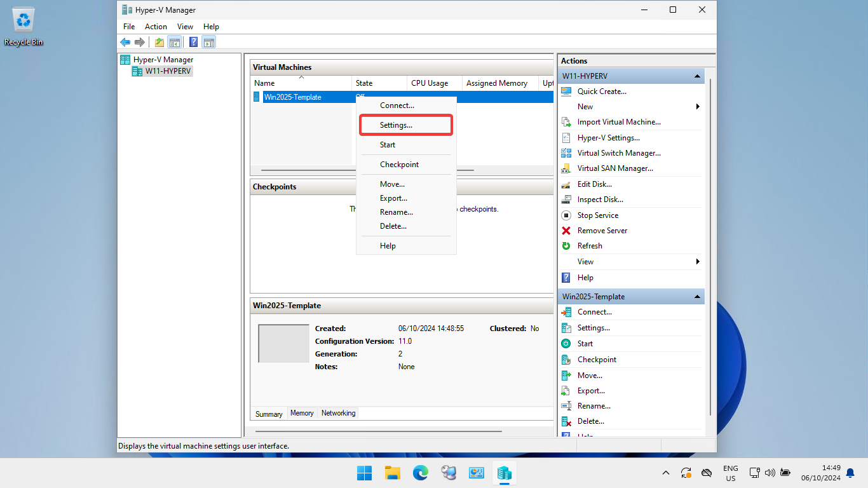Image resolution: width=868 pixels, height=488 pixels.
Task: Collapse the Win2025-Template section in Actions pane
Action: 698,297
